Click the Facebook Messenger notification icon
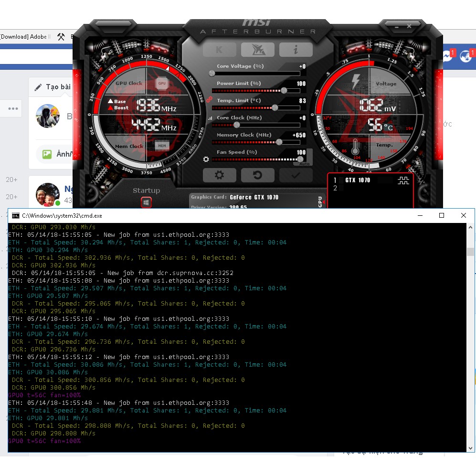Screen dimensions: 476x476 tap(447, 56)
